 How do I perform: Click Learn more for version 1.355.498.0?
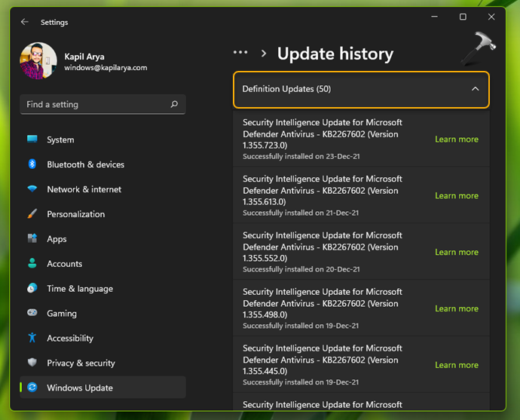tap(456, 308)
